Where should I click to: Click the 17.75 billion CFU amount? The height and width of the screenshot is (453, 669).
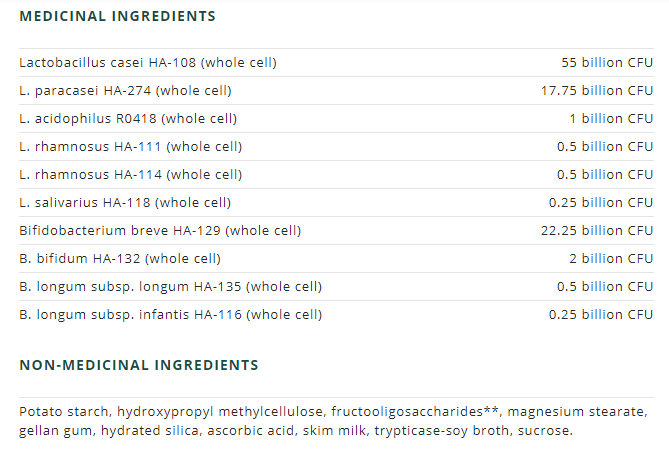(x=597, y=91)
